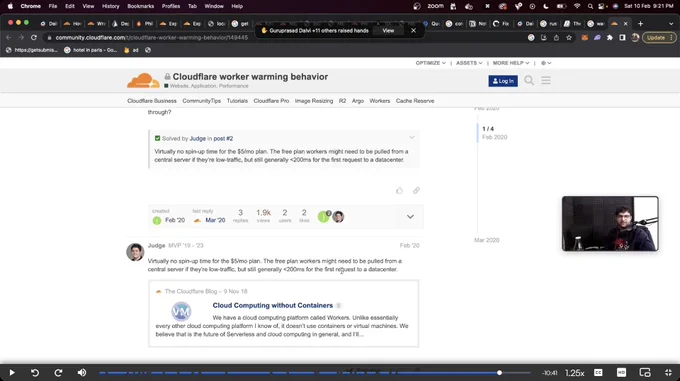Copy post link chain icon

click(416, 190)
